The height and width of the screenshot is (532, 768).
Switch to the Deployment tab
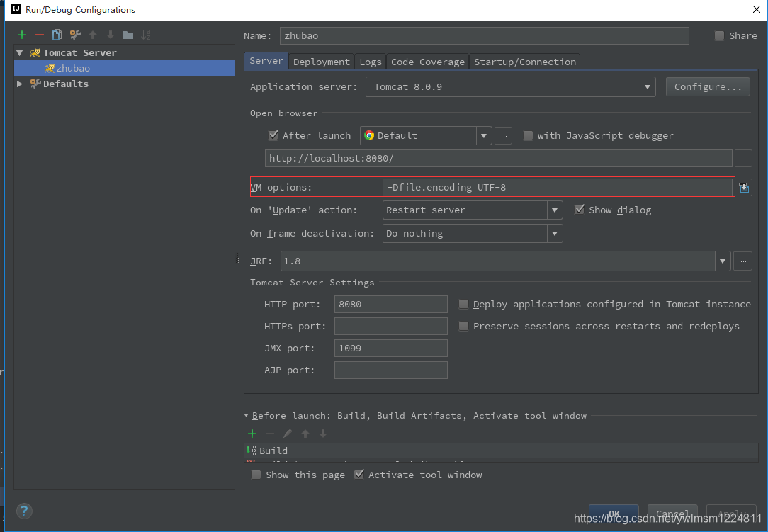322,62
